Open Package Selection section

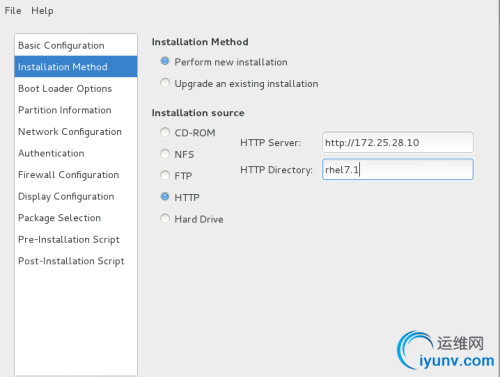coord(76,218)
